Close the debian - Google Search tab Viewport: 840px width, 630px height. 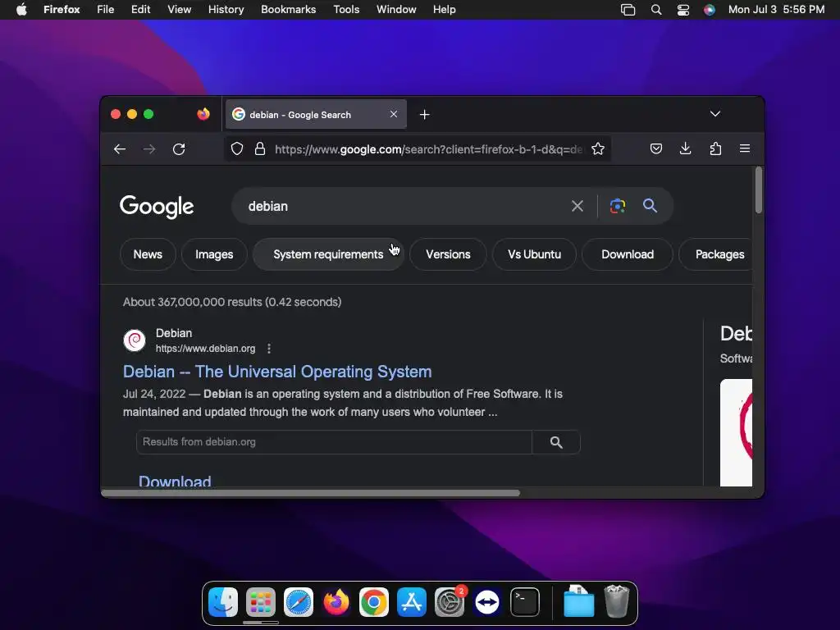(394, 114)
